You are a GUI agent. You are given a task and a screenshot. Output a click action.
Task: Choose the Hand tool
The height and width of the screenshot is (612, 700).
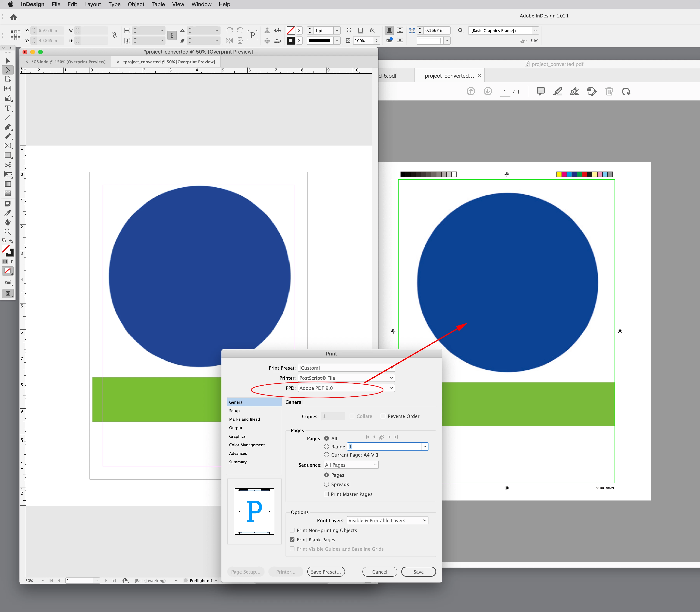(x=8, y=222)
